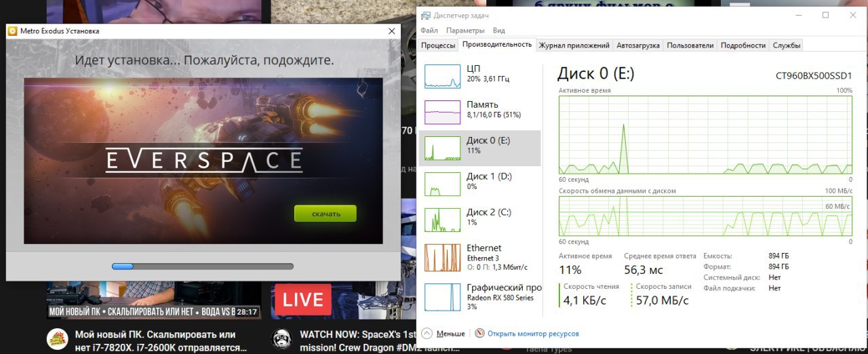
Task: Click the 28:17 video duration thumbnail
Action: (247, 312)
